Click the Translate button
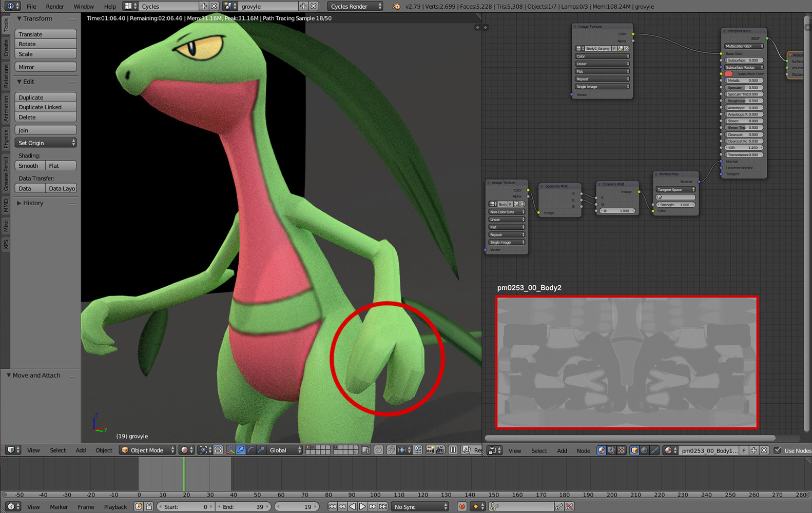The width and height of the screenshot is (812, 513). point(46,34)
